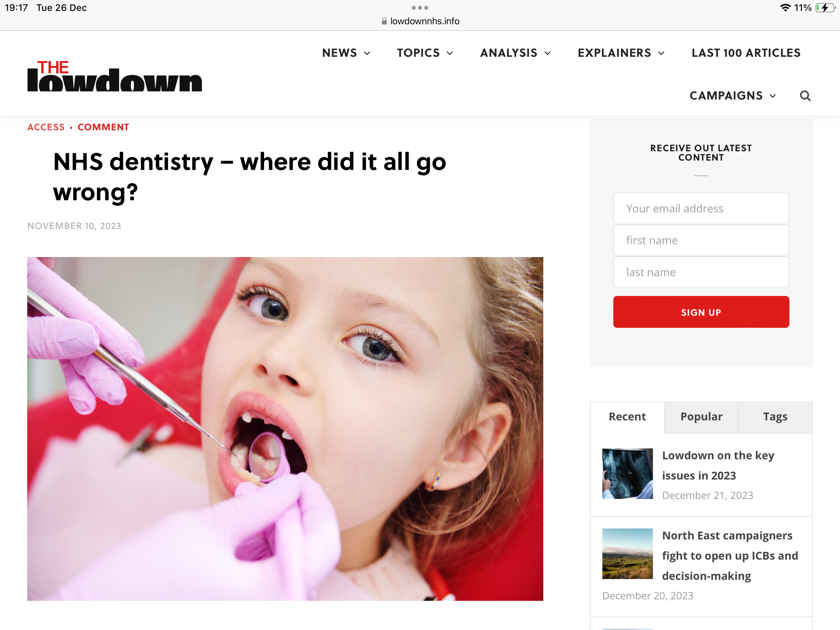Click The Lowdown logo
The image size is (840, 630).
coord(115,76)
